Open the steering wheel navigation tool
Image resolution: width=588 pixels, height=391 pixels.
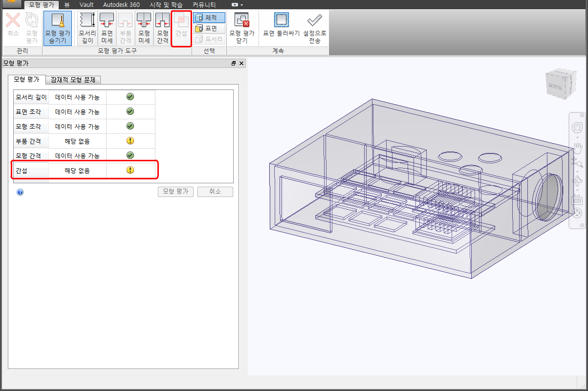[x=577, y=128]
